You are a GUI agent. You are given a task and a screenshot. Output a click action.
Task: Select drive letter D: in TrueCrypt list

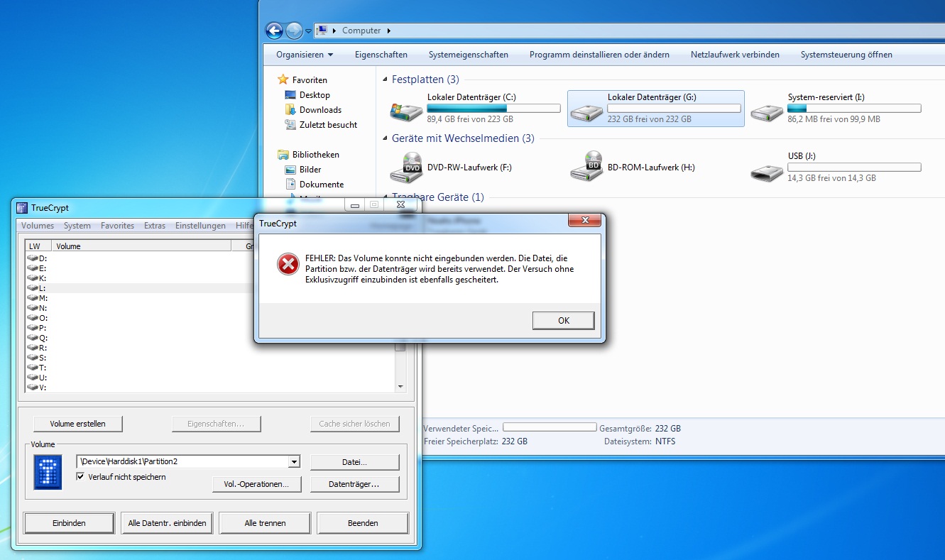(37, 258)
